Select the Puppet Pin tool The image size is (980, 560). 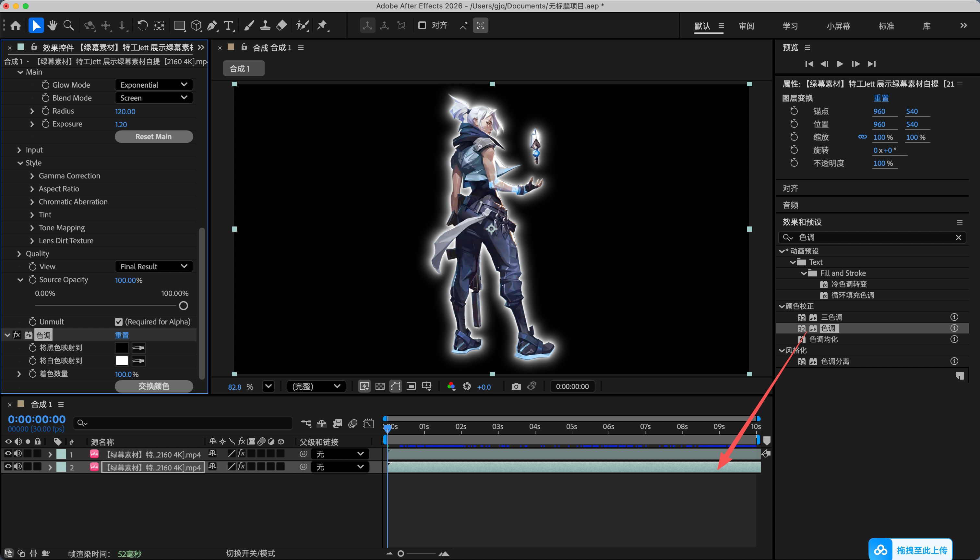click(322, 25)
